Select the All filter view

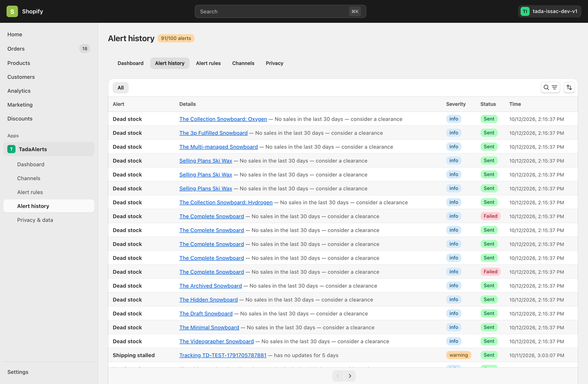(x=121, y=88)
